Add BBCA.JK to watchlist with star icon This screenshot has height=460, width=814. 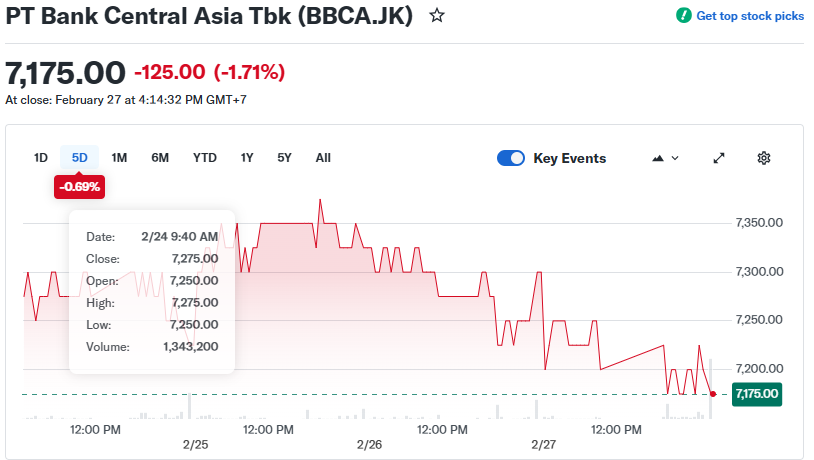[x=437, y=16]
